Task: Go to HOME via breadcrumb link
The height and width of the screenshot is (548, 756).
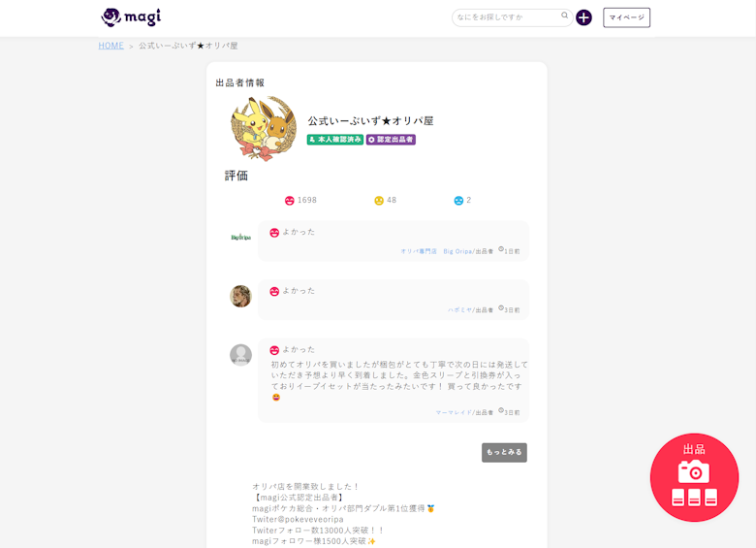Action: [x=110, y=46]
